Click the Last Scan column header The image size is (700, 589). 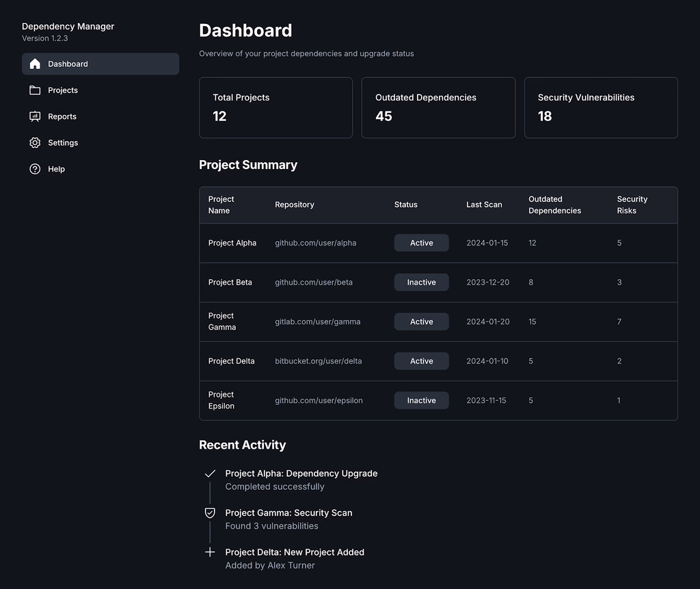485,205
